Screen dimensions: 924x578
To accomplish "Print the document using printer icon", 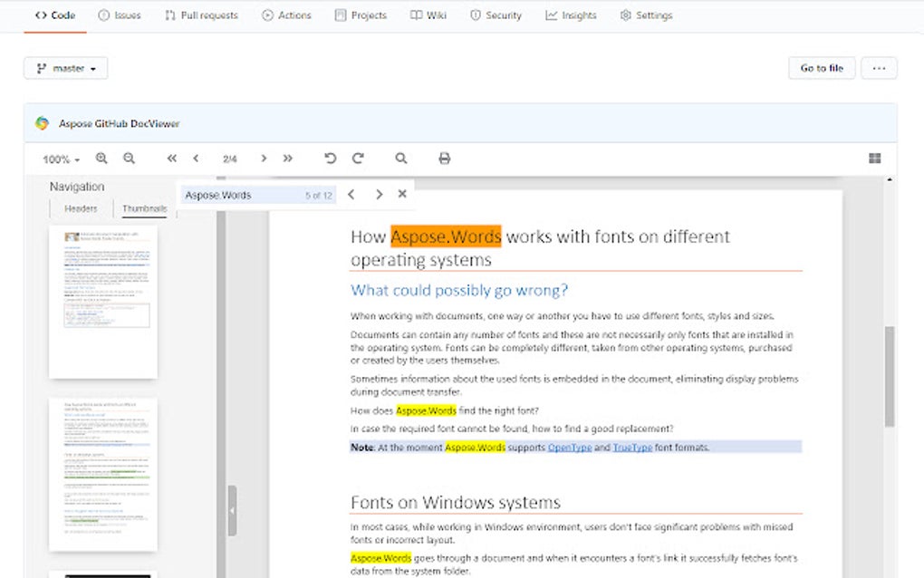I will point(444,158).
